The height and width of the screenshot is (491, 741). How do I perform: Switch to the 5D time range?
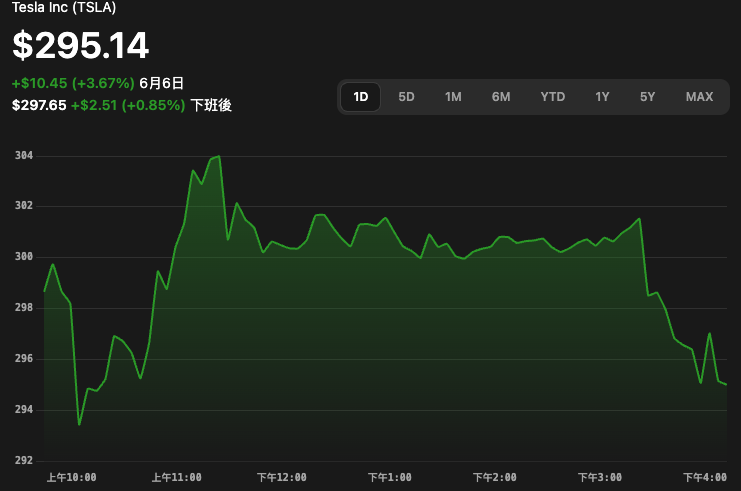pyautogui.click(x=406, y=97)
